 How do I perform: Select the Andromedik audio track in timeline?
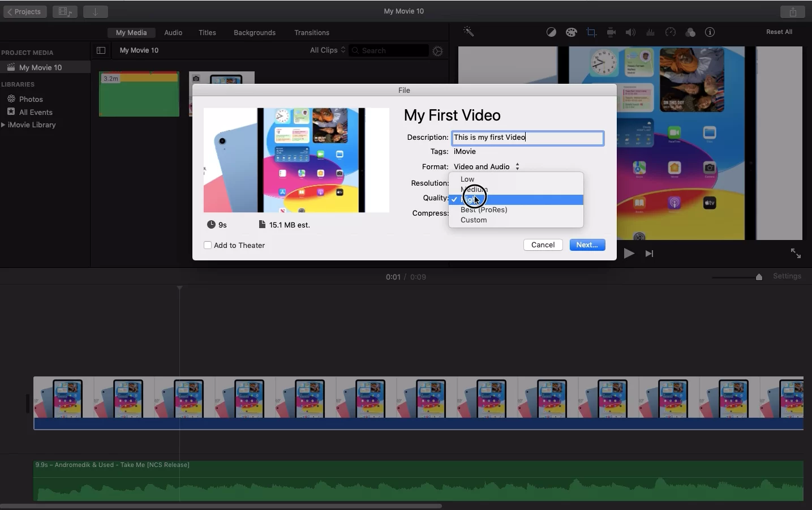[x=418, y=481]
